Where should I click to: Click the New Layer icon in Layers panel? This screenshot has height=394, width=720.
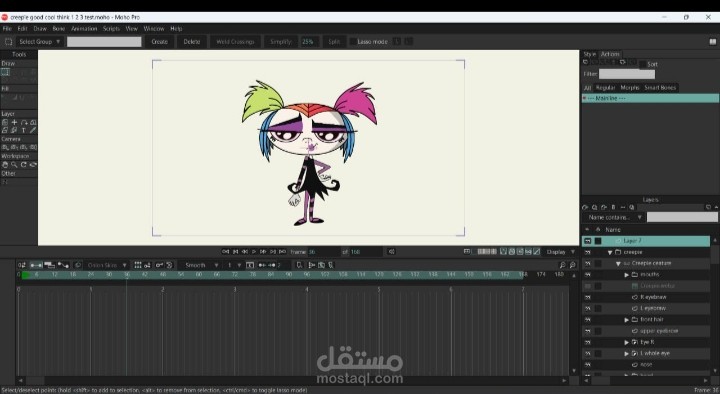click(585, 208)
